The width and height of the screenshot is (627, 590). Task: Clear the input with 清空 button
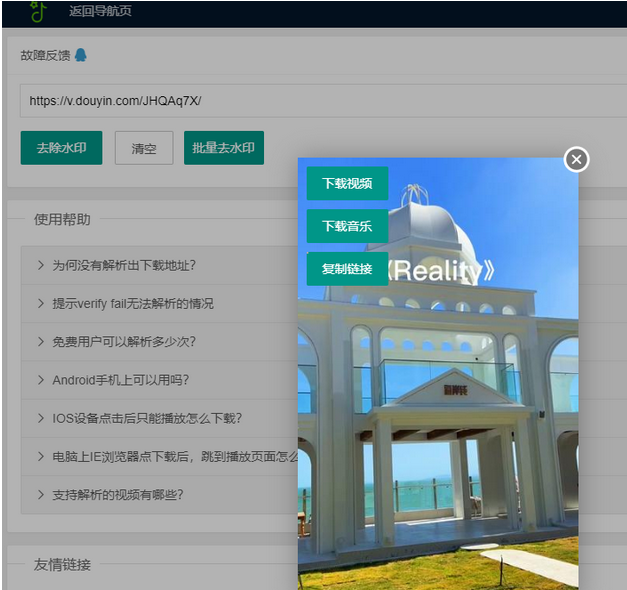(x=144, y=148)
